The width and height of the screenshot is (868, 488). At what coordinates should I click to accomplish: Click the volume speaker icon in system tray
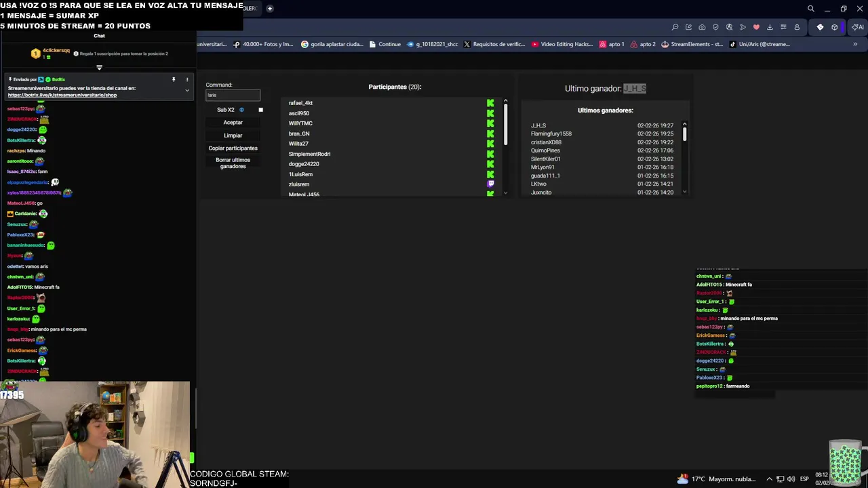pos(791,479)
